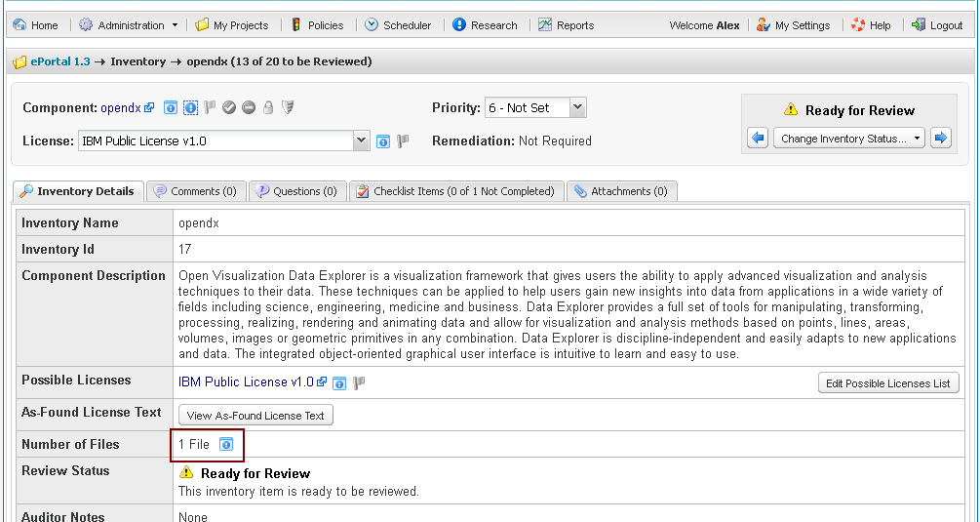Open Change Inventory Status dropdown
Image resolution: width=980 pixels, height=522 pixels.
[x=849, y=139]
